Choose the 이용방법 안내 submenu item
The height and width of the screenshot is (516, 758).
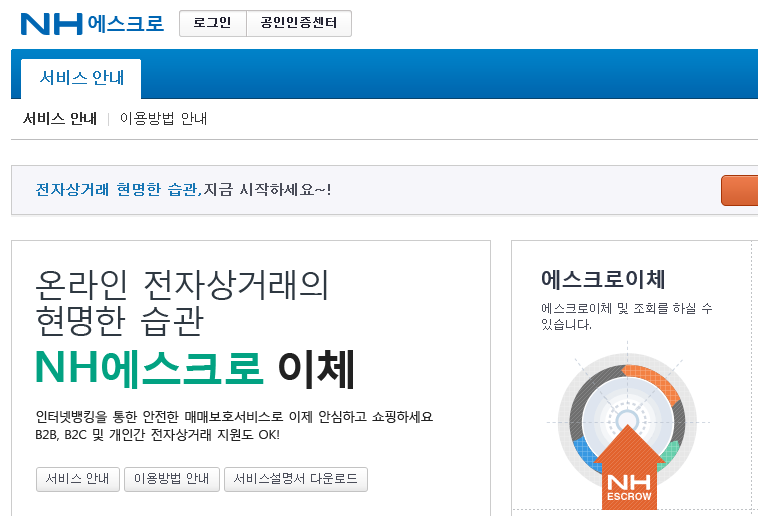click(x=163, y=118)
